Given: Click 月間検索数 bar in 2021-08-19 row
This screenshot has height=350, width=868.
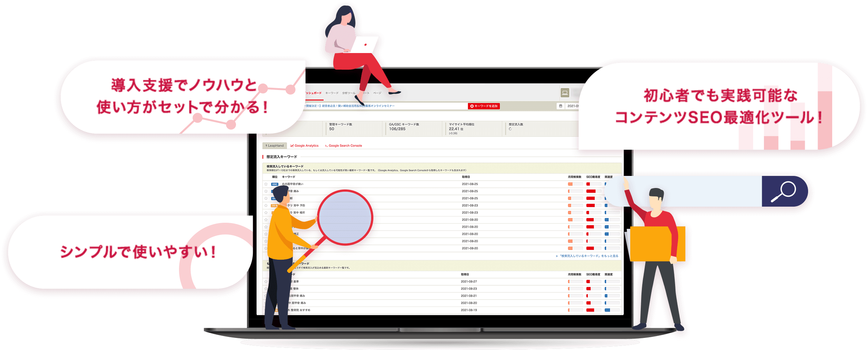Looking at the screenshot, I should pyautogui.click(x=575, y=310).
